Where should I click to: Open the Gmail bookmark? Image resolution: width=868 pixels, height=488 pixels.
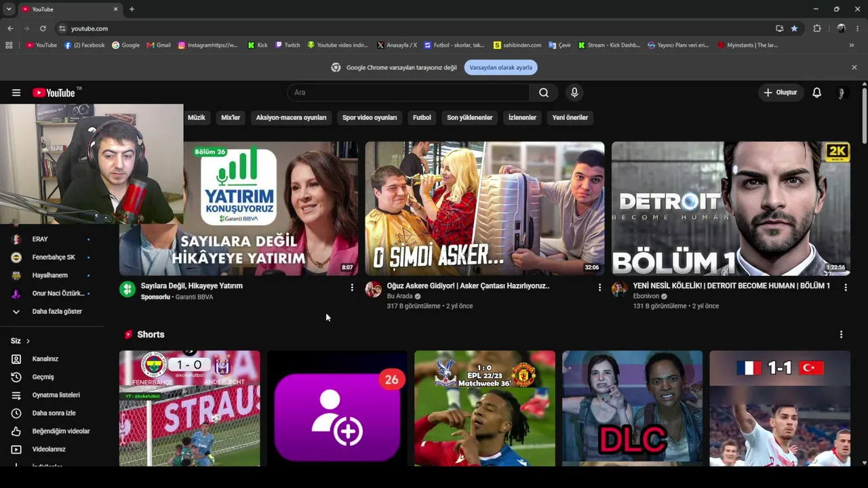pyautogui.click(x=159, y=45)
